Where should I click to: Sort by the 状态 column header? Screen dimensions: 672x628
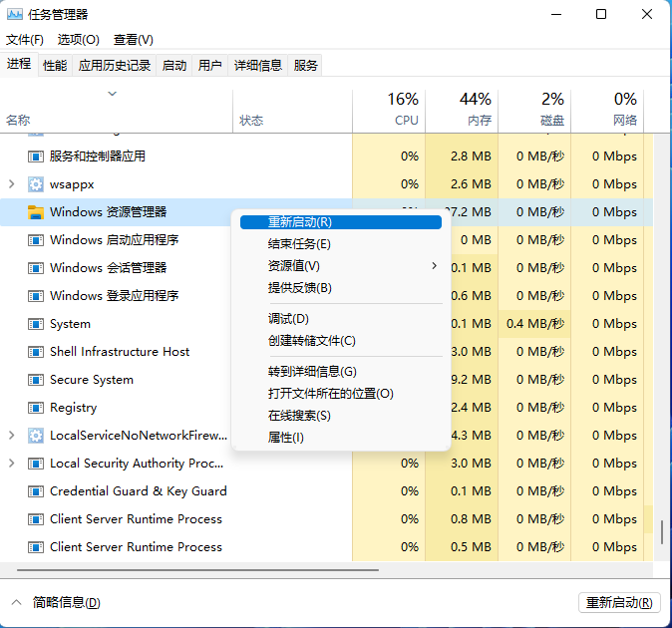tap(293, 111)
